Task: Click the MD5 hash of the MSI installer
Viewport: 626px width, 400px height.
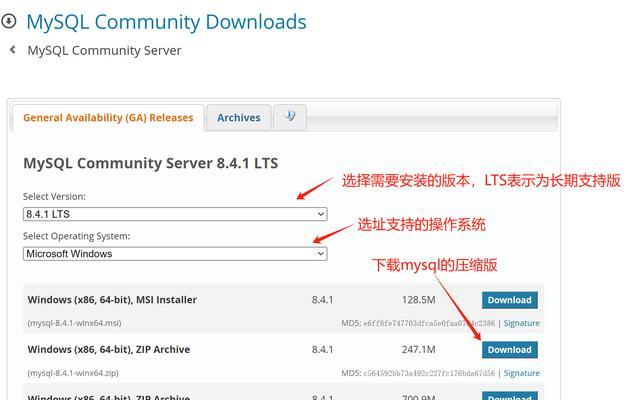Action: click(x=429, y=323)
